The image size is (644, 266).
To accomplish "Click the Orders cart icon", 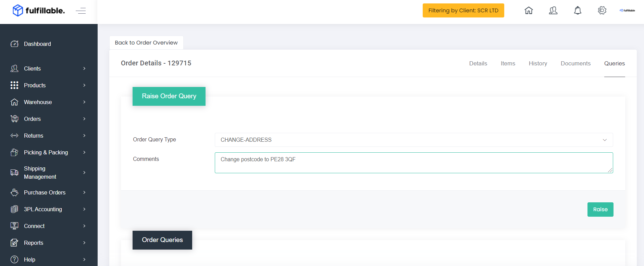I will (14, 119).
